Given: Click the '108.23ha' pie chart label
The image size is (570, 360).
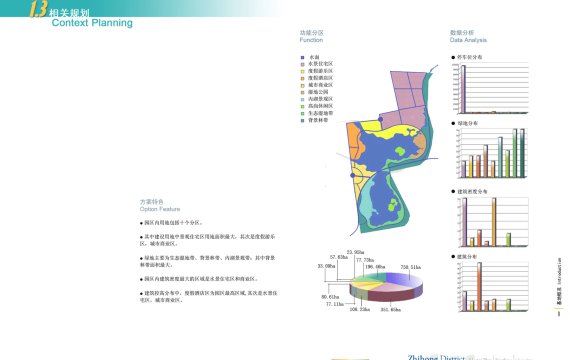Looking at the screenshot, I should pyautogui.click(x=360, y=309).
